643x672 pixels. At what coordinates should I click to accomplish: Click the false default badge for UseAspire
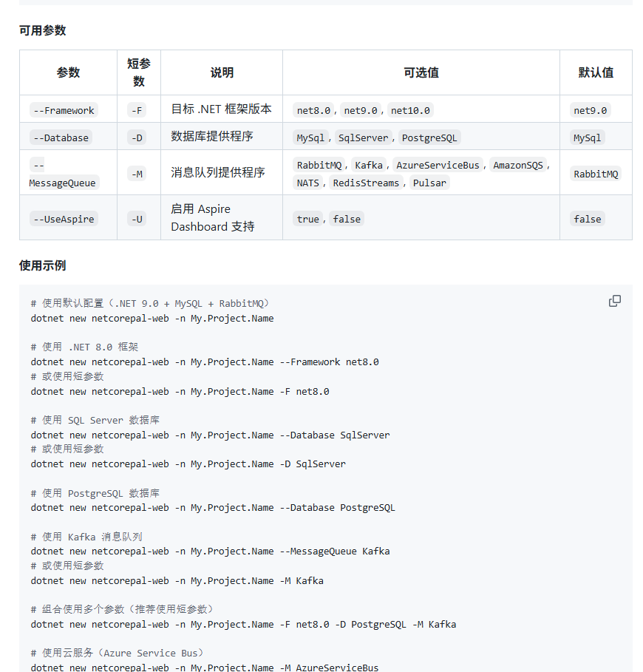587,219
